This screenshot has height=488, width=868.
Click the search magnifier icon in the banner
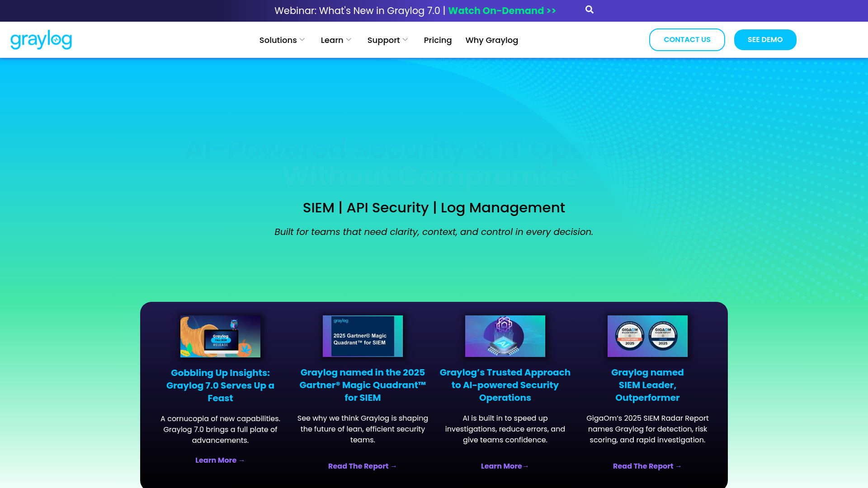coord(589,9)
